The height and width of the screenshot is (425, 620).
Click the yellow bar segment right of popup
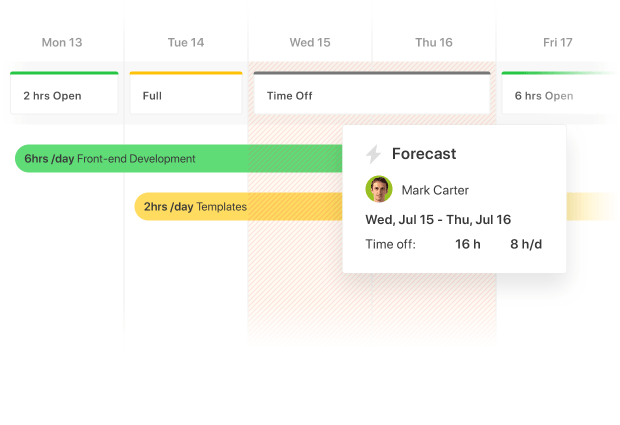[x=592, y=206]
